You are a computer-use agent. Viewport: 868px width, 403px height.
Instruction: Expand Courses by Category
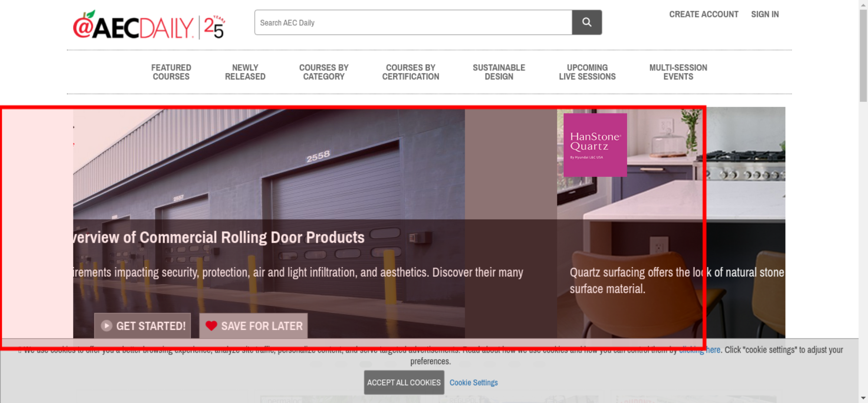point(323,72)
